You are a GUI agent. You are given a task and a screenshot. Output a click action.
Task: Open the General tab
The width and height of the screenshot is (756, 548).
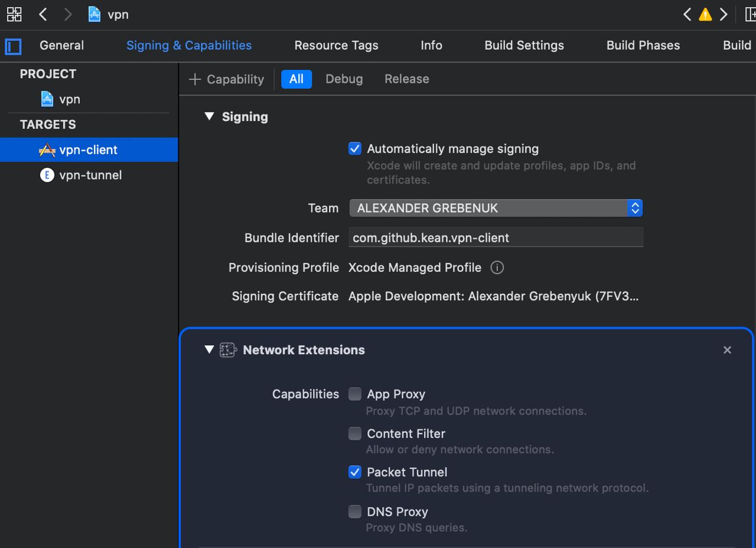[x=61, y=46]
